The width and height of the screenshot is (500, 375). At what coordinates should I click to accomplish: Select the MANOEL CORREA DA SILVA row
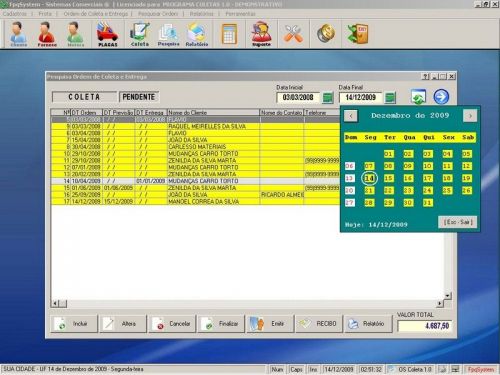(x=195, y=201)
